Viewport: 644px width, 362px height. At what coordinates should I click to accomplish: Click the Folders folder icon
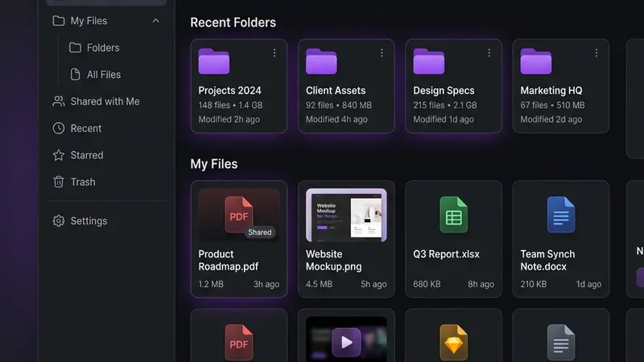tap(75, 47)
